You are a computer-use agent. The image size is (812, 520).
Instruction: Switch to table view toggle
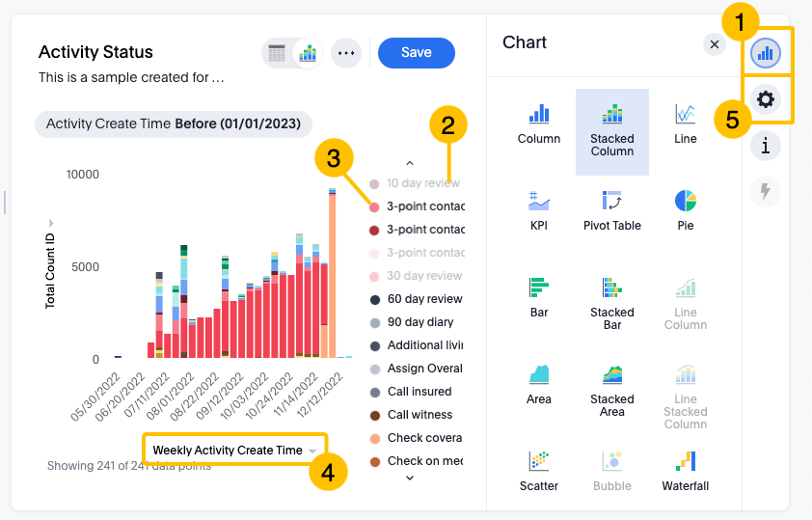click(278, 54)
